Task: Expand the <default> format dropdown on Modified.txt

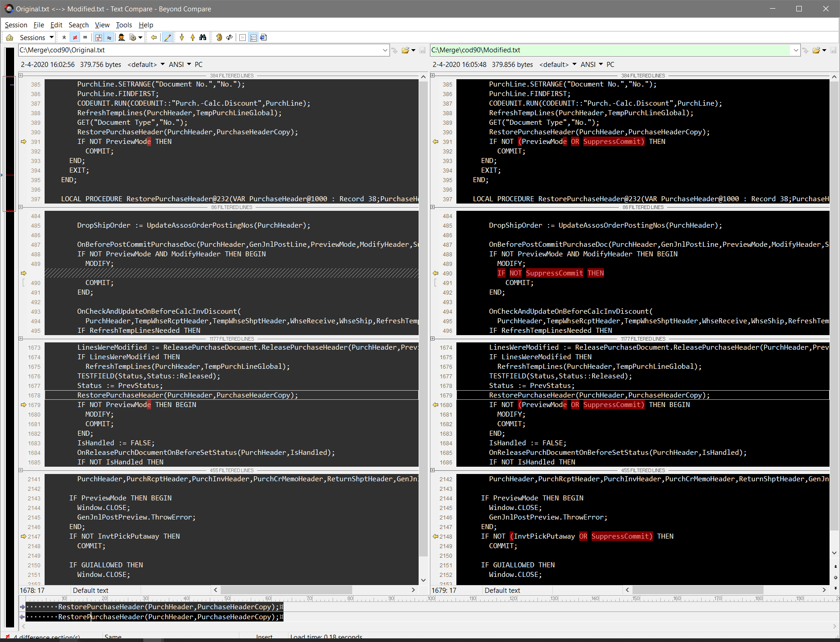Action: coord(574,64)
